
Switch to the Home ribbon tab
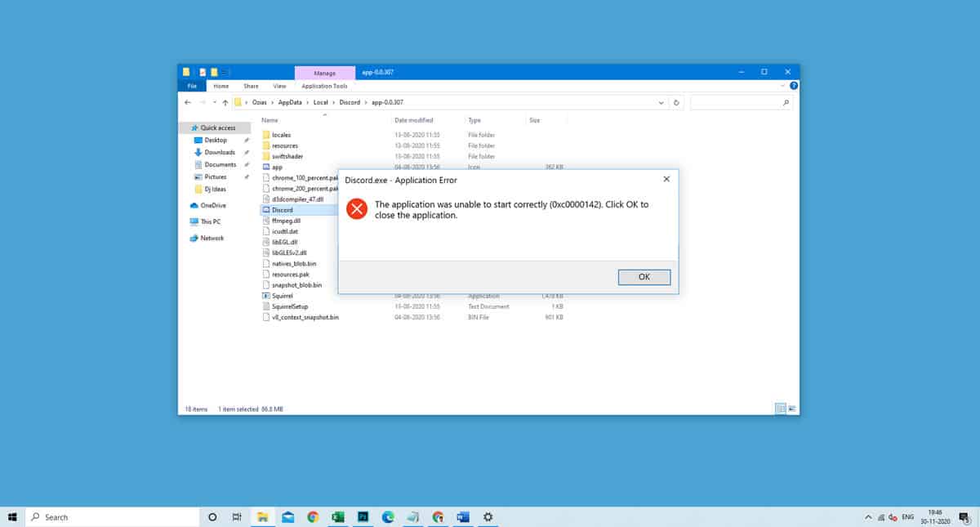tap(221, 86)
